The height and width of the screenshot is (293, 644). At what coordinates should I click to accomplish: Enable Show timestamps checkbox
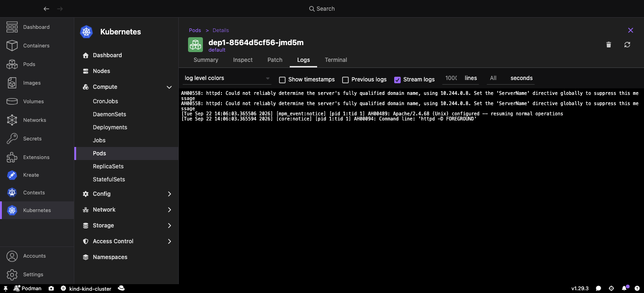[x=282, y=80]
